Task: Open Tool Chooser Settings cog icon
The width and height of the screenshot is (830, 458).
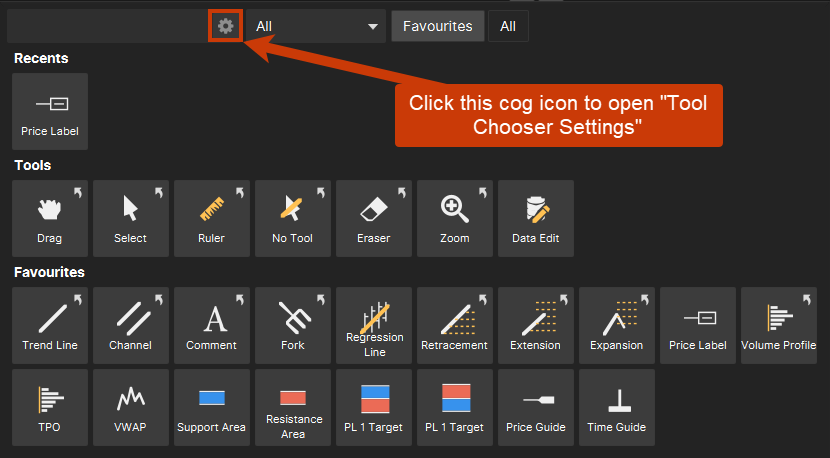Action: point(225,26)
